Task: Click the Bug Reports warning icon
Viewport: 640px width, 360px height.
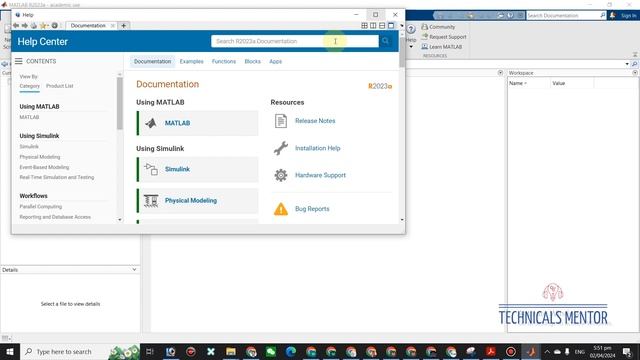Action: pyautogui.click(x=281, y=209)
